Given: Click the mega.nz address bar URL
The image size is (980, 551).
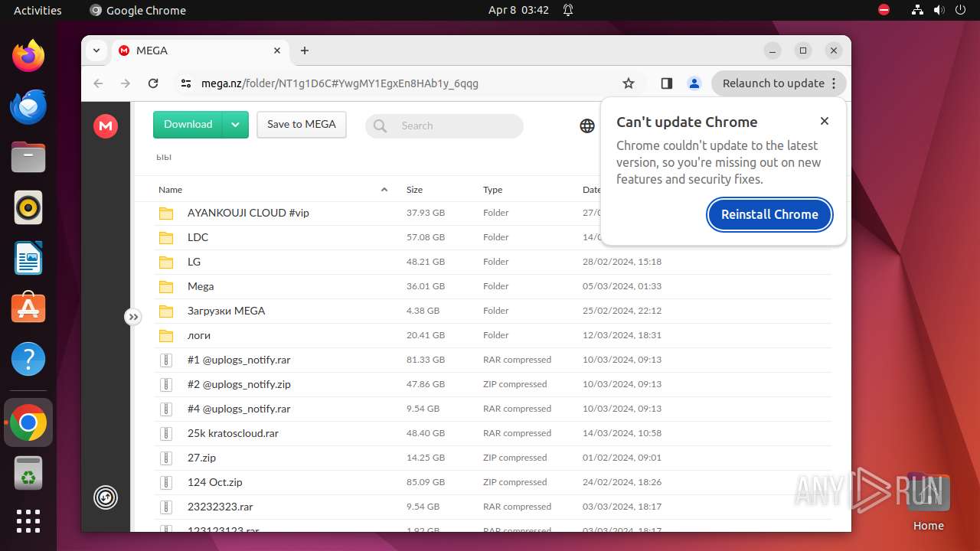Looking at the screenshot, I should (x=340, y=83).
